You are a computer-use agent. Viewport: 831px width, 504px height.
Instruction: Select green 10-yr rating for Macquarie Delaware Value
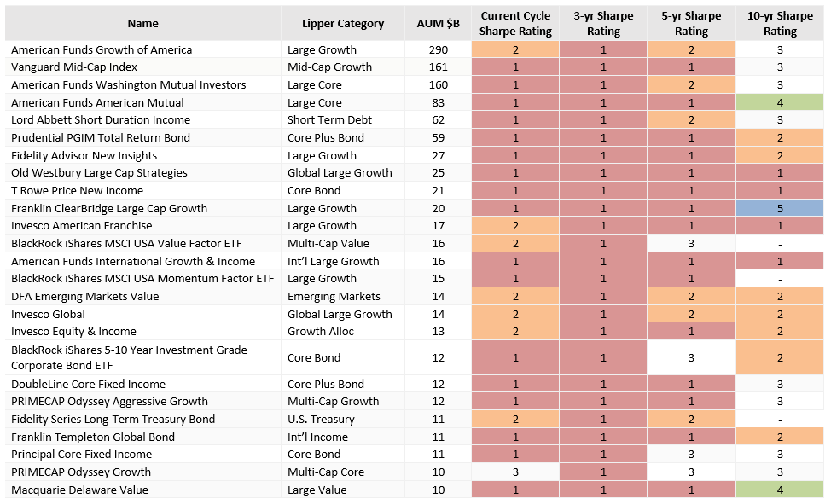(780, 490)
